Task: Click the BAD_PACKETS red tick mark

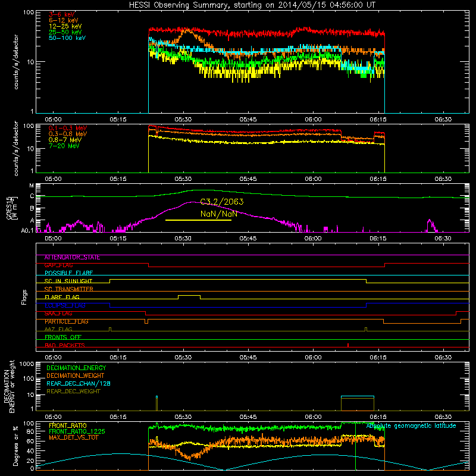Action: click(348, 345)
